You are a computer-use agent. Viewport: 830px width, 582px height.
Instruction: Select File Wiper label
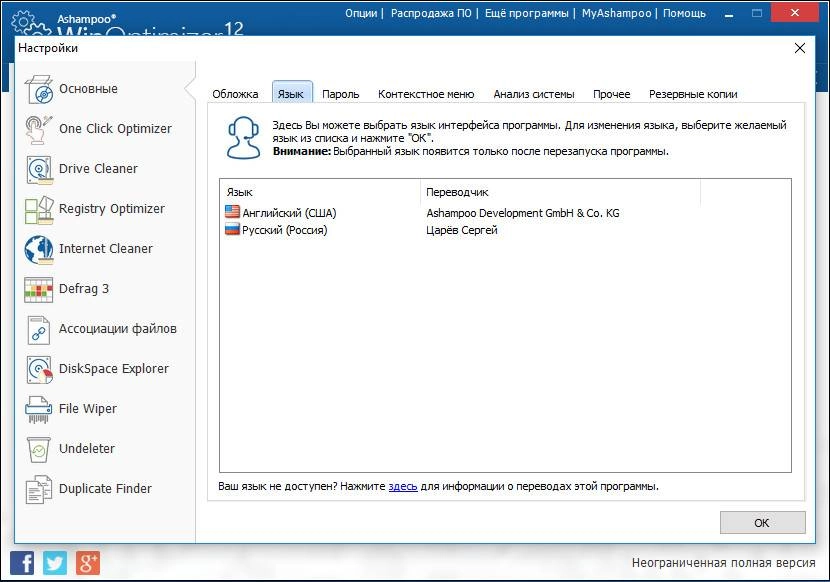[x=87, y=409]
